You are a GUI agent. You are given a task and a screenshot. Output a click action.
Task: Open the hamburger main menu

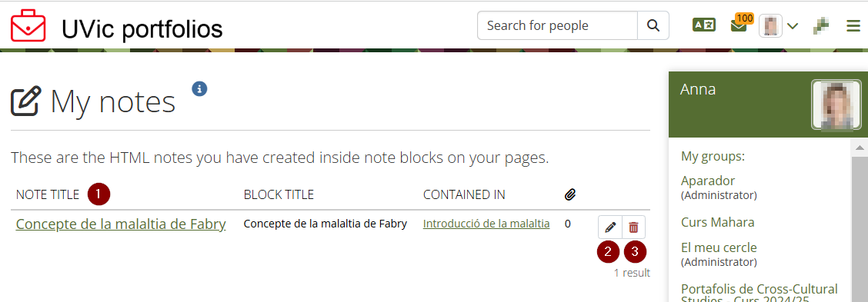pos(853,26)
